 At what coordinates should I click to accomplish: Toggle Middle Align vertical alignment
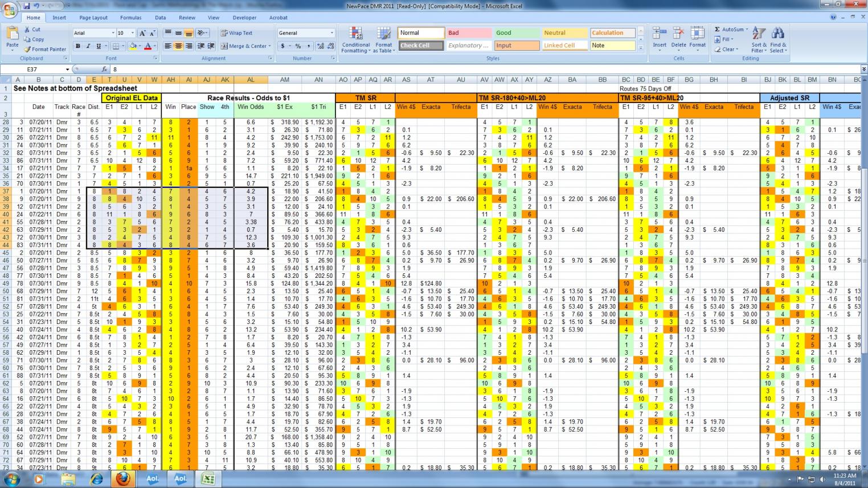point(178,33)
